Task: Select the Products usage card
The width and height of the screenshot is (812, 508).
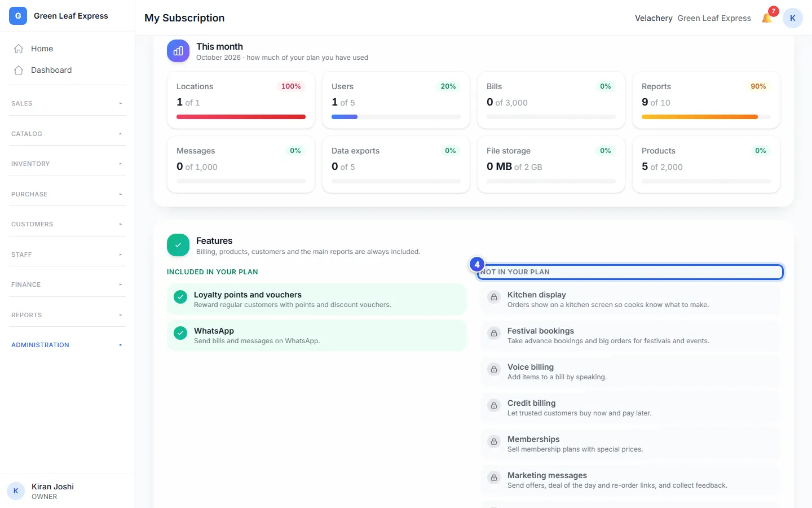Action: [706, 164]
